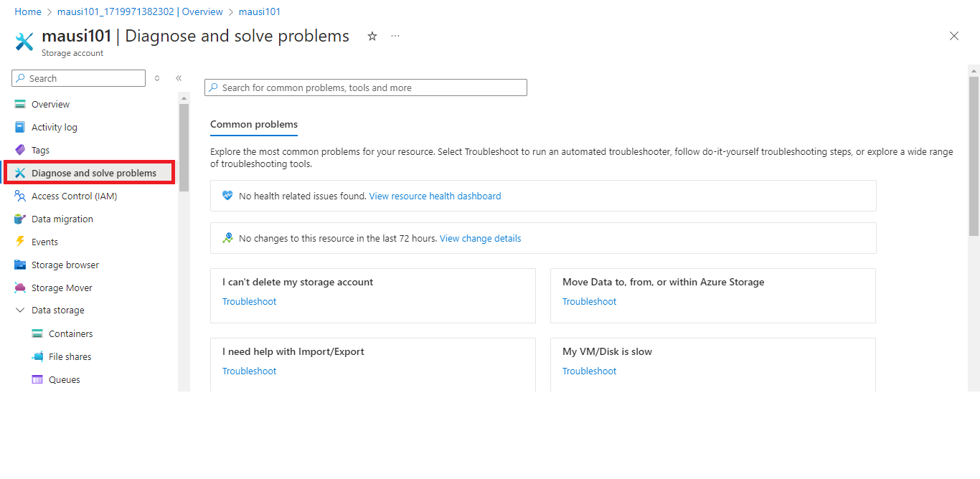Click the common problems search field
This screenshot has width=980, height=479.
366,87
